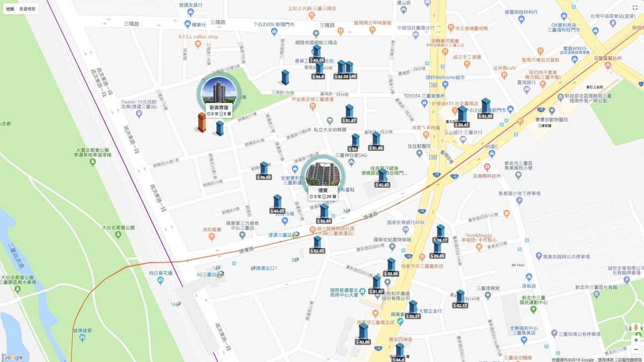Select the $43.86 building marker
This screenshot has width=644, height=362.
[x=363, y=335]
